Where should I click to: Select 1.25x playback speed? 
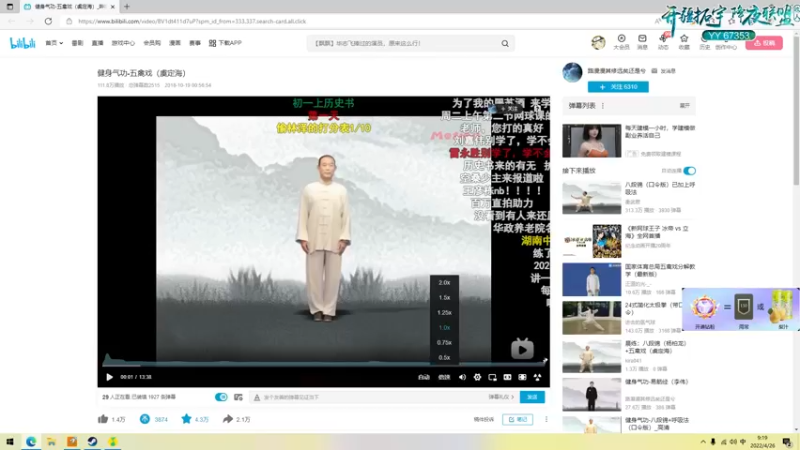[444, 312]
